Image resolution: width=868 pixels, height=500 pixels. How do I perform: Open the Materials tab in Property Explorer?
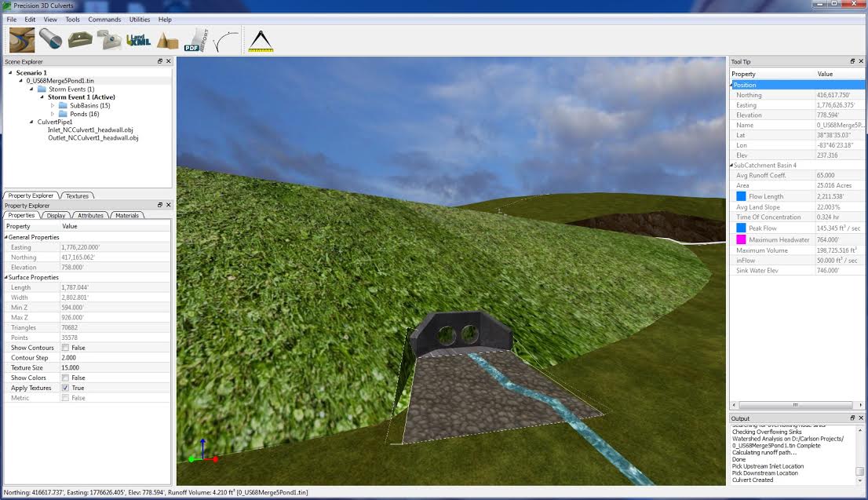126,215
